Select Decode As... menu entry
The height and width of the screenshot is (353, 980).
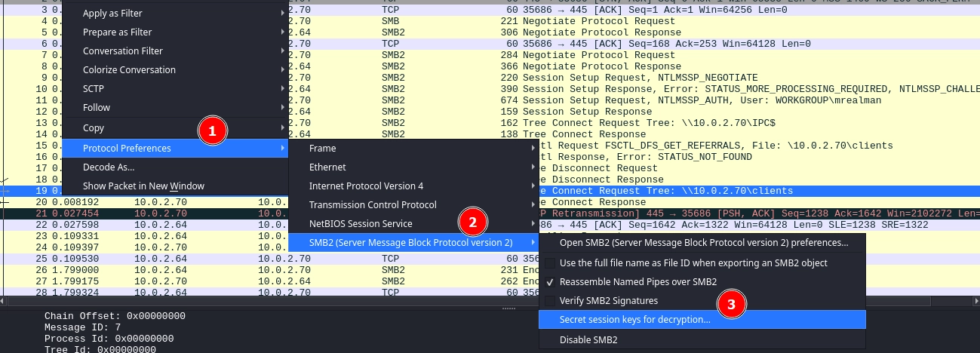(109, 167)
